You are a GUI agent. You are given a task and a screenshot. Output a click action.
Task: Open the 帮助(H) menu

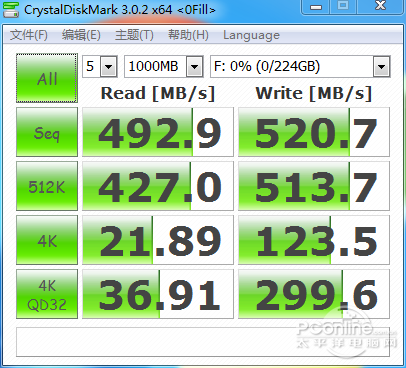[188, 35]
